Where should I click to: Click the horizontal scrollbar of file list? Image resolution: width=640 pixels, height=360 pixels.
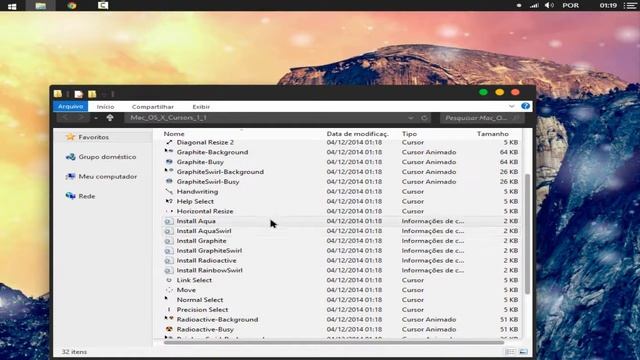pos(334,342)
